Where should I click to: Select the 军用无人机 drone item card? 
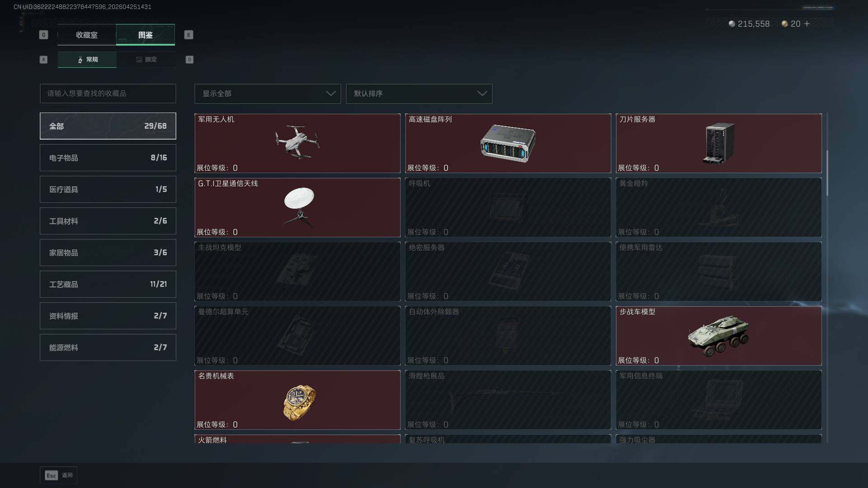(297, 143)
